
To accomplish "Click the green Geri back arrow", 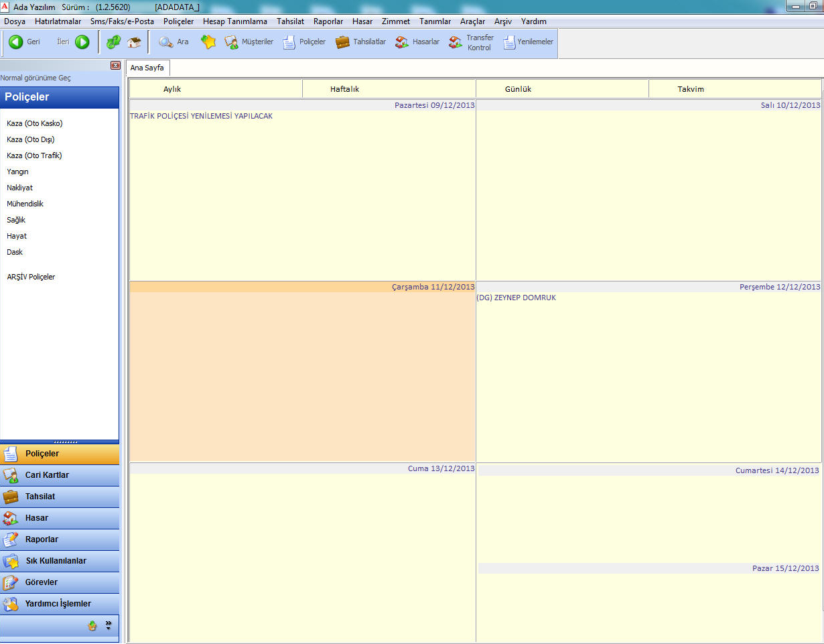I will 16,42.
